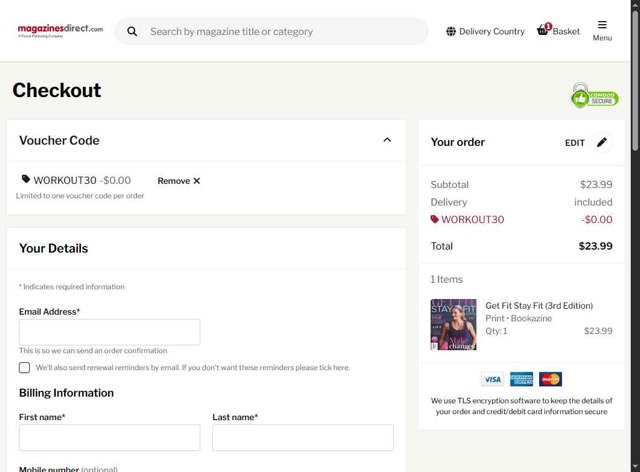This screenshot has width=640, height=472.
Task: Click the Voucher Code heading
Action: [x=59, y=140]
